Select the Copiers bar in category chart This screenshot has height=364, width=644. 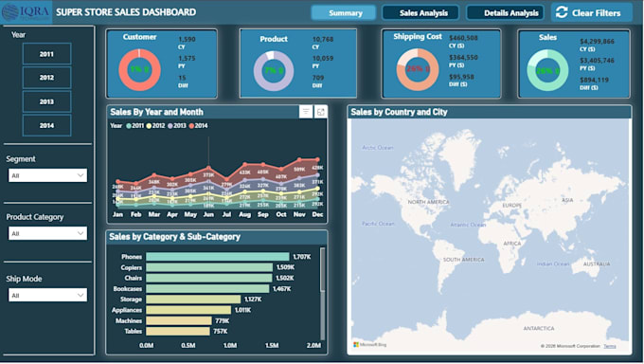coord(209,267)
